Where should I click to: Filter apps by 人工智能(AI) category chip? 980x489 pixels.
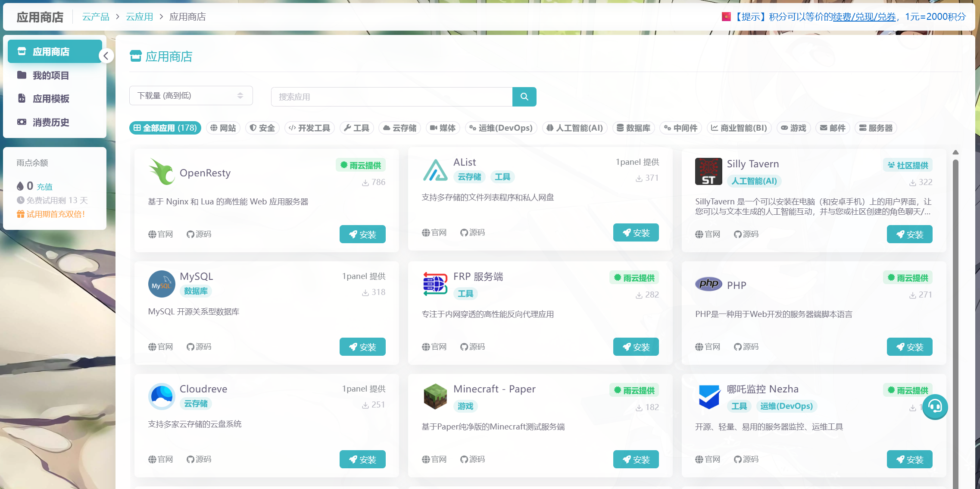[575, 128]
